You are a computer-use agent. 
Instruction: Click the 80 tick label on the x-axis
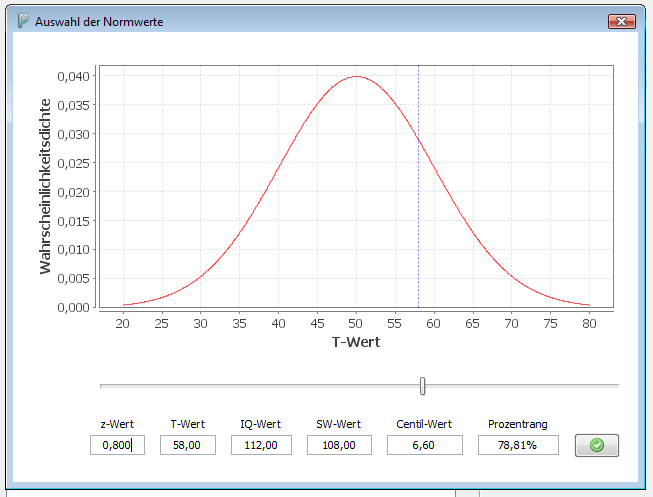[x=588, y=323]
